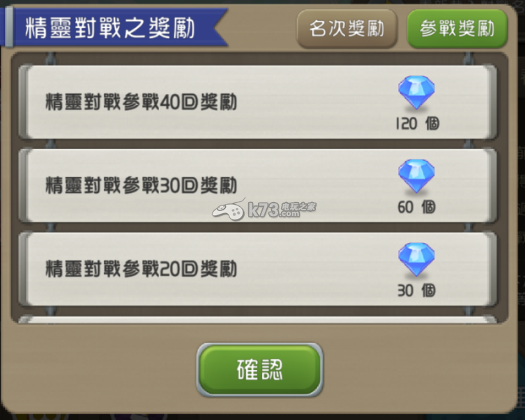525x420 pixels.
Task: Click the blue gem icon for 40-battle reward
Action: tap(416, 93)
